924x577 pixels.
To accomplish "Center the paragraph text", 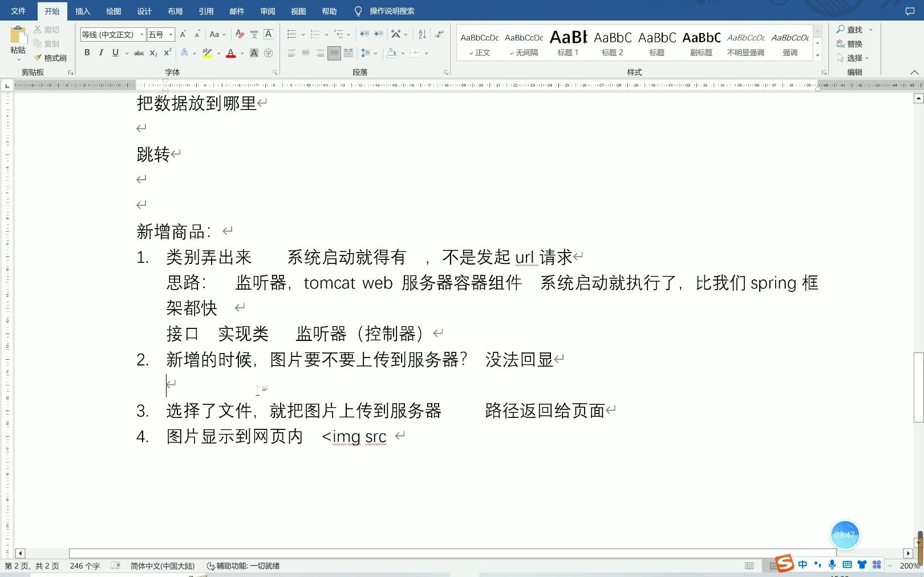I will [306, 53].
